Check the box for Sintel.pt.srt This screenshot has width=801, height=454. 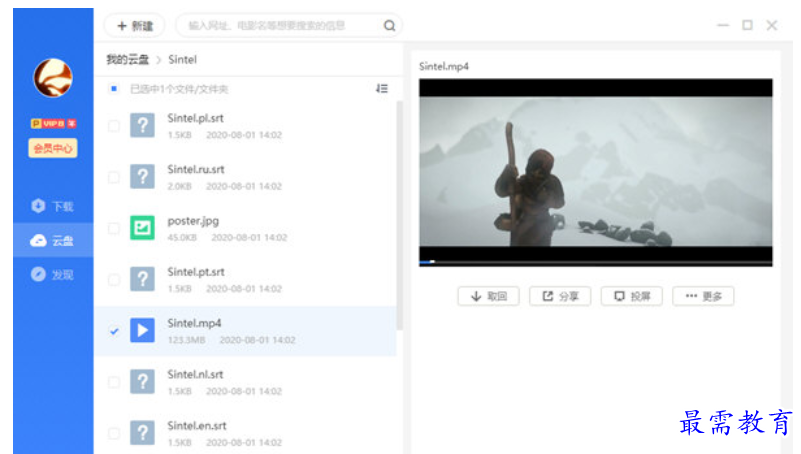coord(114,279)
